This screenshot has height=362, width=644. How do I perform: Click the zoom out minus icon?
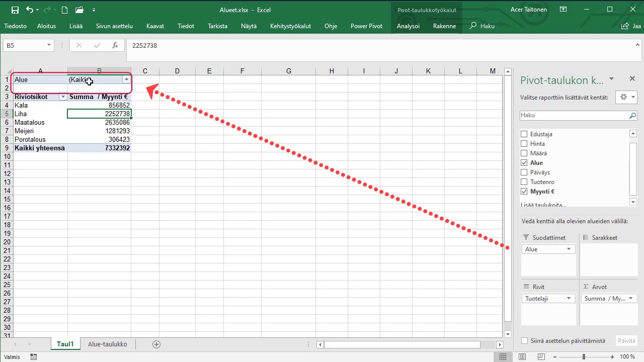[556, 357]
